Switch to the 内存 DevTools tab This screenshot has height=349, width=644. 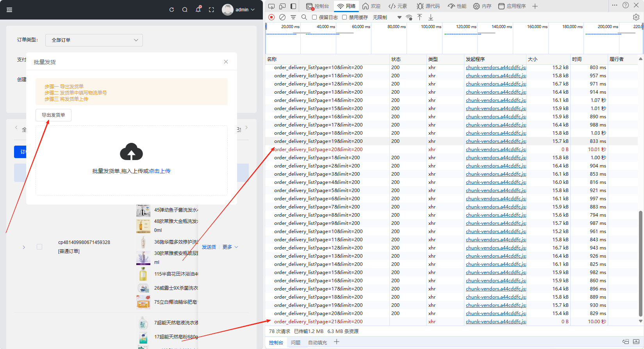[482, 6]
